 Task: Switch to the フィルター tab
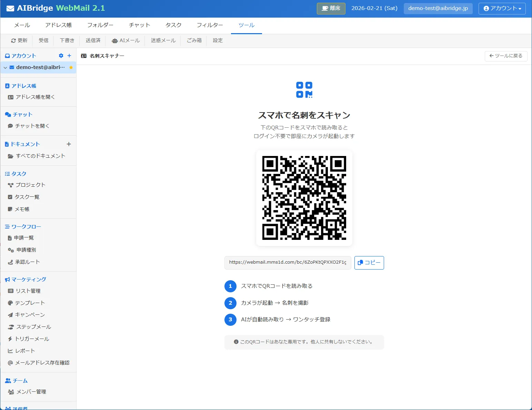pos(210,25)
